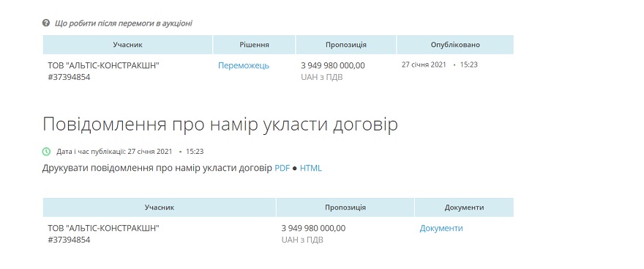The width and height of the screenshot is (644, 269).
Task: Click the Опубліковано column header
Action: 455,45
